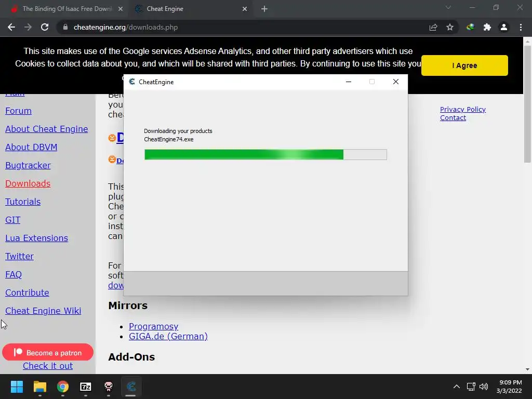Open 7-Zip from the taskbar

(86, 387)
